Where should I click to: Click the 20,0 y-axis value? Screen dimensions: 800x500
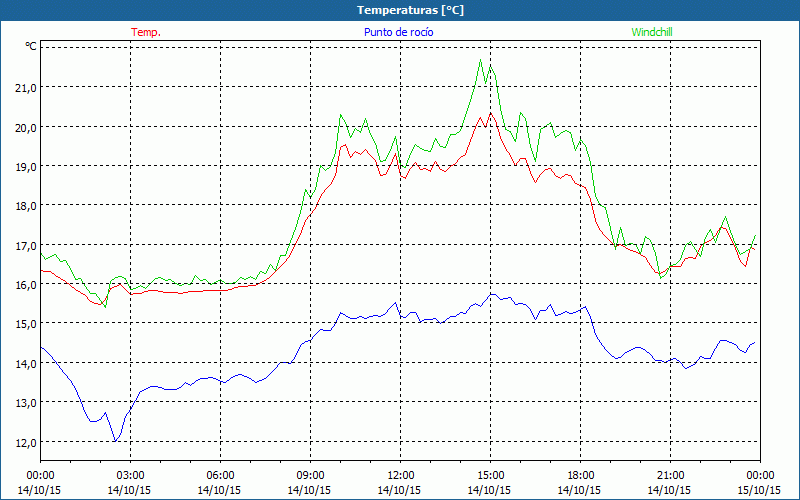click(x=26, y=128)
